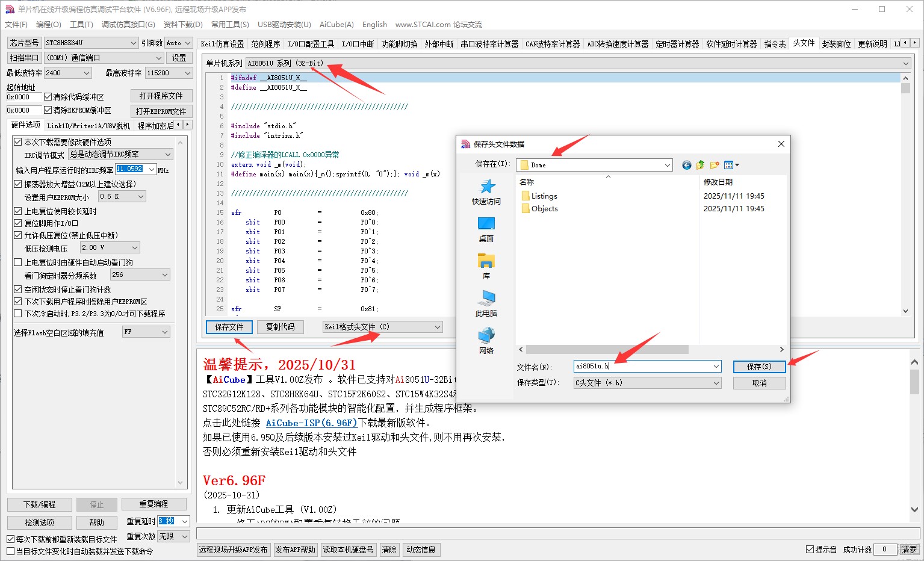Image resolution: width=924 pixels, height=561 pixels.
Task: Open the view options icon in save dialog
Action: pyautogui.click(x=728, y=164)
